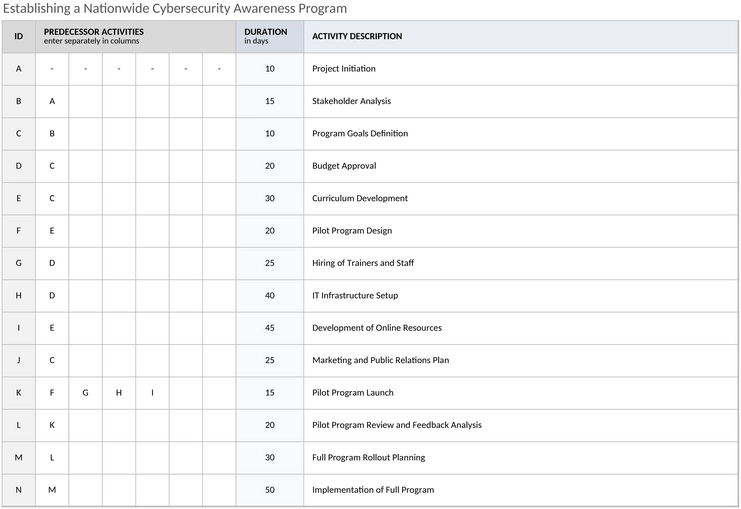Screen dimensions: 741x509
Task: Select the 'Budget Approval' description cell
Action: pyautogui.click(x=521, y=166)
